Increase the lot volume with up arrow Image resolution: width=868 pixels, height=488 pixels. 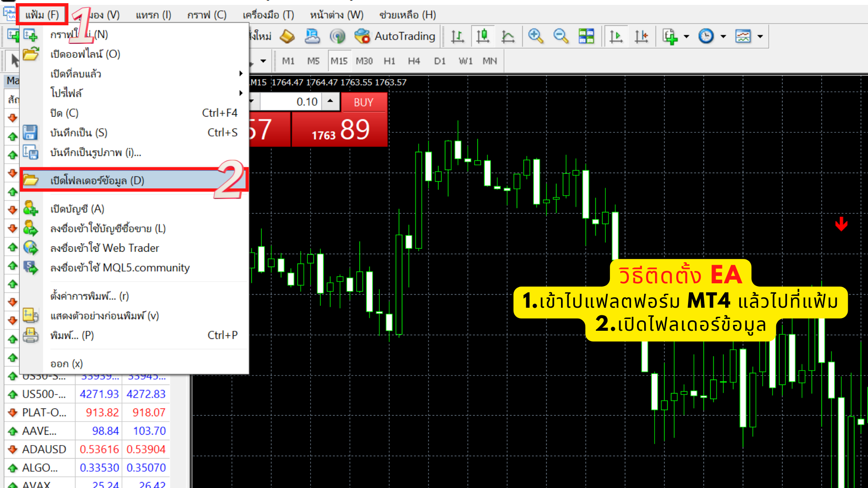(330, 101)
